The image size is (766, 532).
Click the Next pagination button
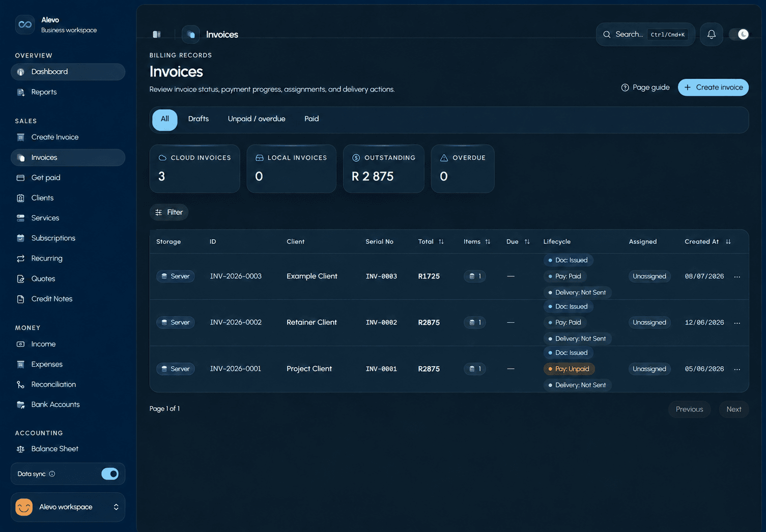[734, 409]
